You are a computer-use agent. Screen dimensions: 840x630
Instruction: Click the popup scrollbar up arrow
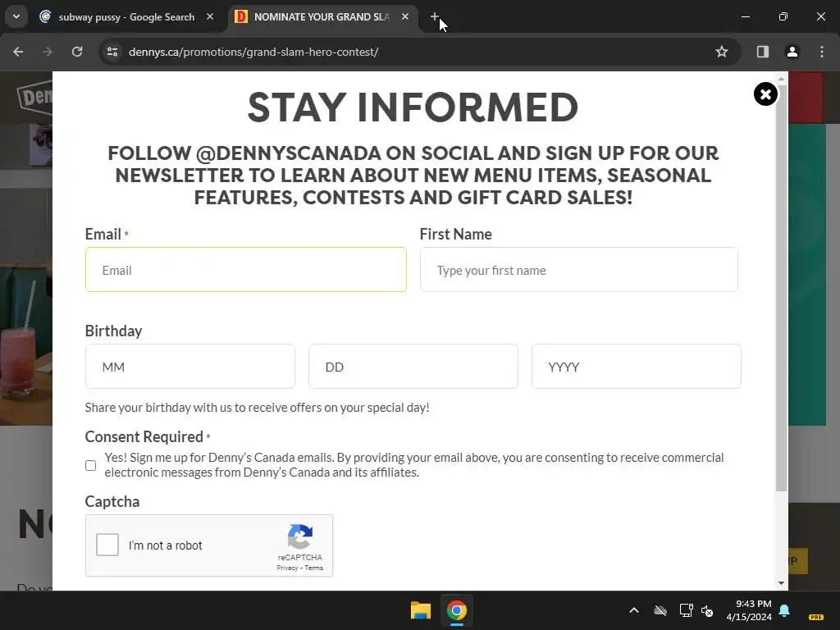[x=781, y=79]
